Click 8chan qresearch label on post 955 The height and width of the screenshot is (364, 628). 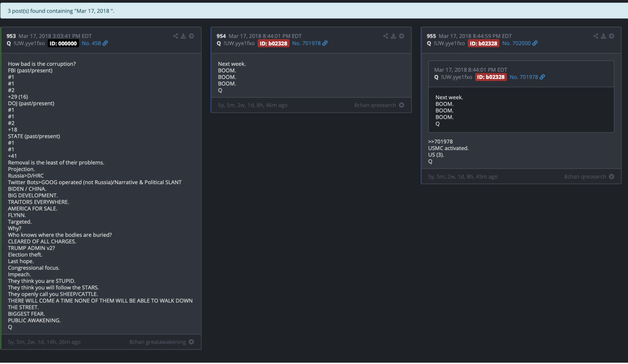click(x=585, y=176)
